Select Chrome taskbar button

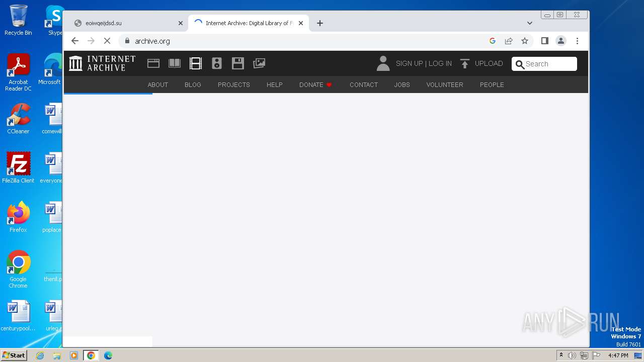click(x=91, y=355)
